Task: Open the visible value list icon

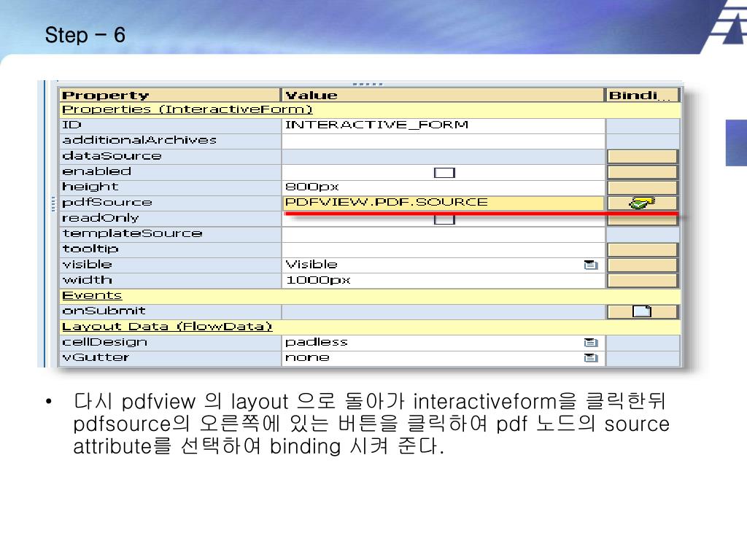Action: [591, 265]
